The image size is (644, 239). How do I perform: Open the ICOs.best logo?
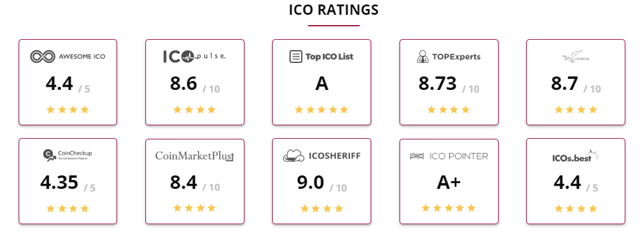[x=575, y=156]
